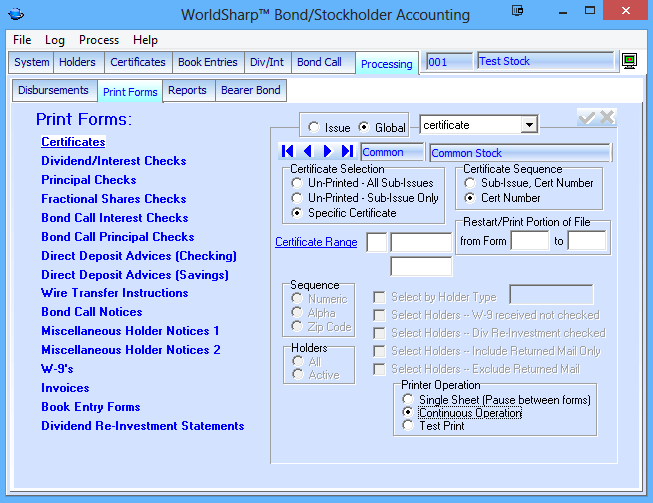Viewport: 653px width, 503px height.
Task: Click the 'from Form' input field
Action: [x=530, y=241]
